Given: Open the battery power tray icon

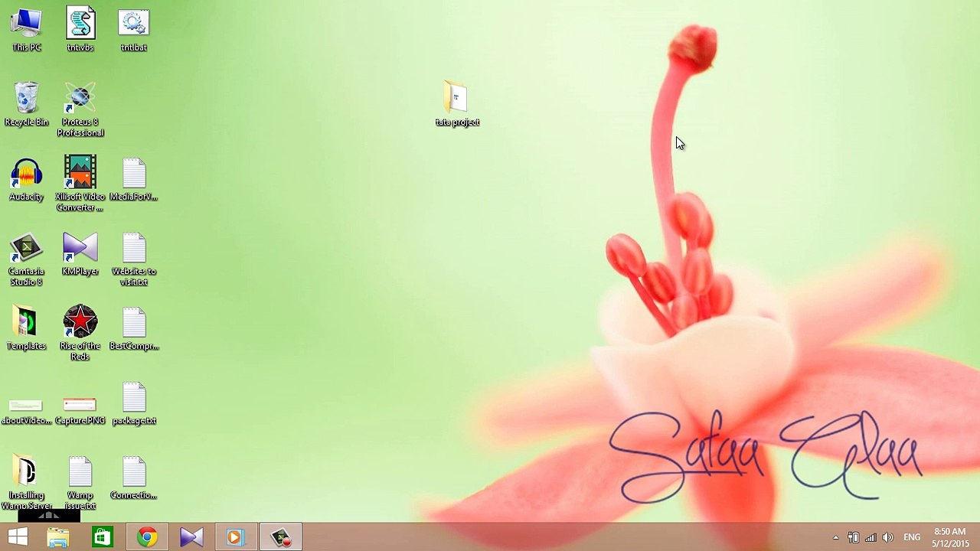Looking at the screenshot, I should (853, 537).
